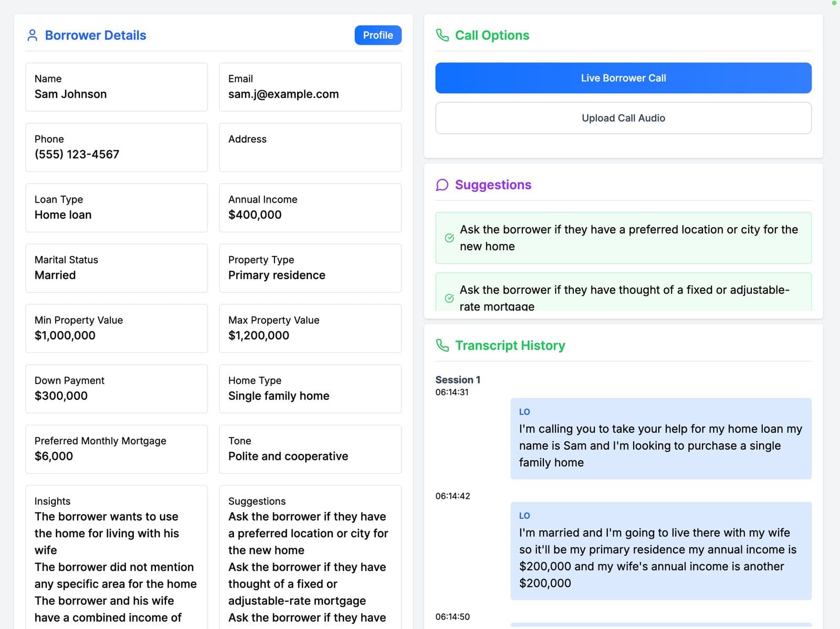Click the phone icon beside Transcript History
Image resolution: width=840 pixels, height=629 pixels.
coord(442,345)
